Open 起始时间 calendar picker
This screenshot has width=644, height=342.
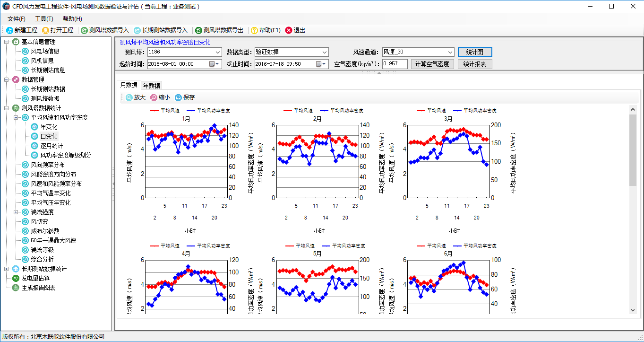click(215, 64)
